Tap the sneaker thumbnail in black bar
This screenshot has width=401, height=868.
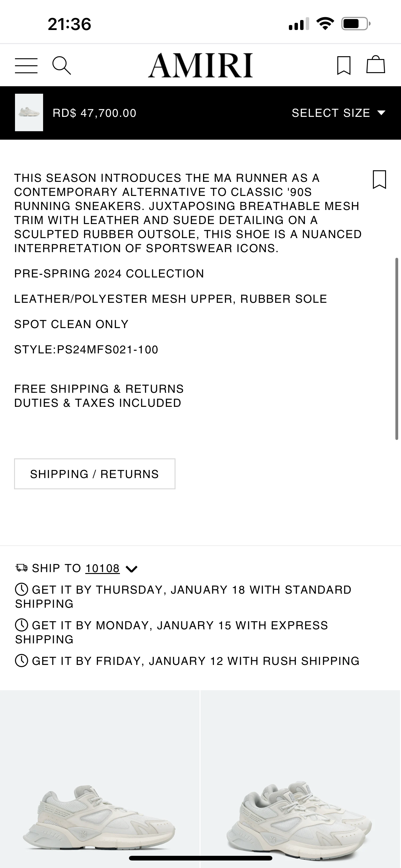click(x=29, y=112)
